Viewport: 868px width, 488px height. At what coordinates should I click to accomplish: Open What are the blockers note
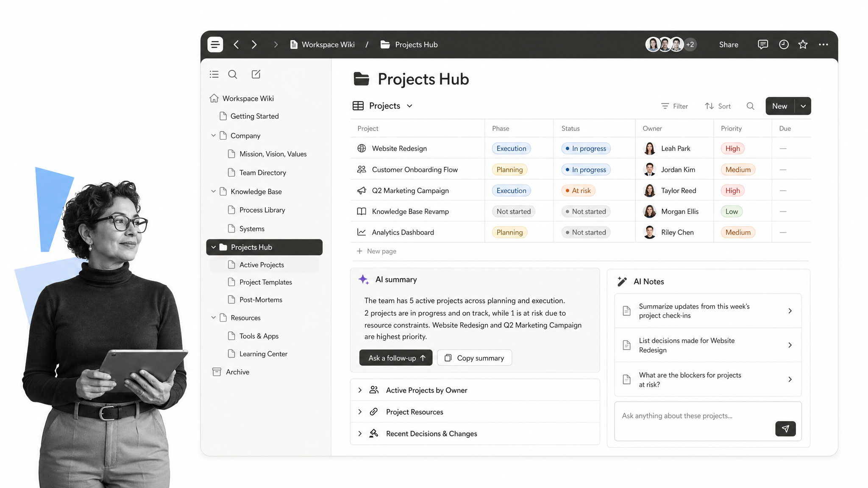click(708, 380)
